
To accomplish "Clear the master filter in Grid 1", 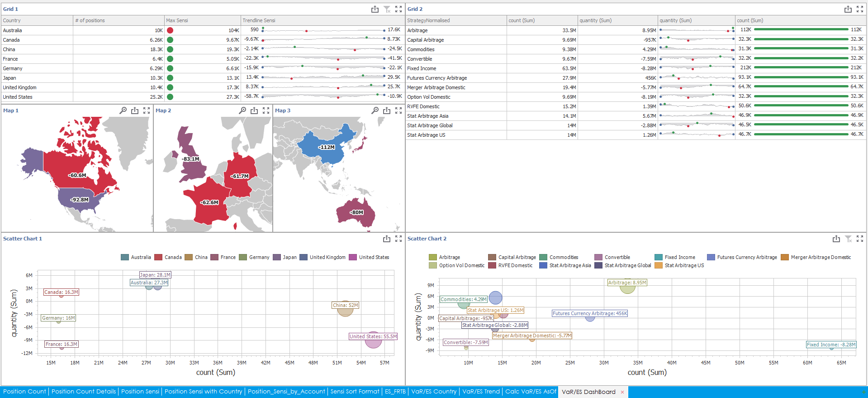I will click(387, 9).
